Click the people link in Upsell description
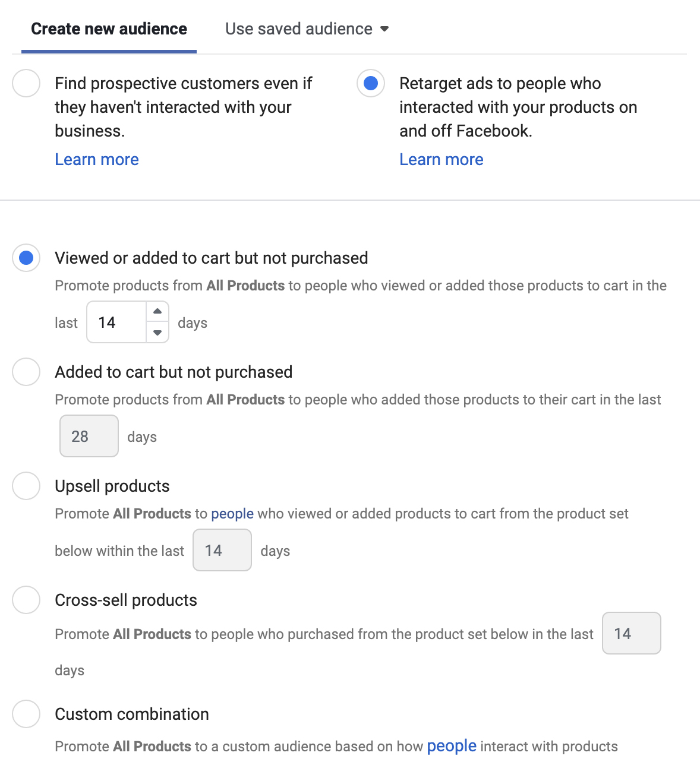 [x=232, y=514]
